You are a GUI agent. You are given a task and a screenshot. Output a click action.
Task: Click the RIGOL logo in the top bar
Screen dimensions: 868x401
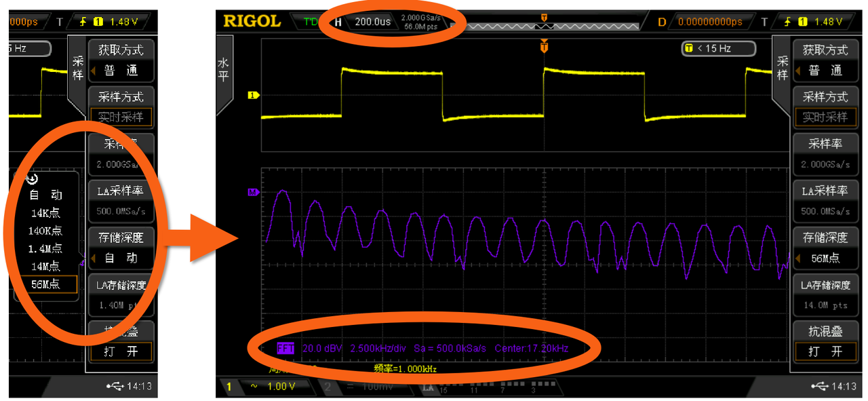pos(252,21)
